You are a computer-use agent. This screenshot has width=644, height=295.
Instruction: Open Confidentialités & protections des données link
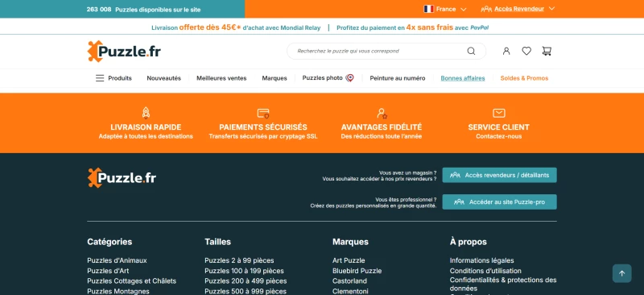point(503,285)
